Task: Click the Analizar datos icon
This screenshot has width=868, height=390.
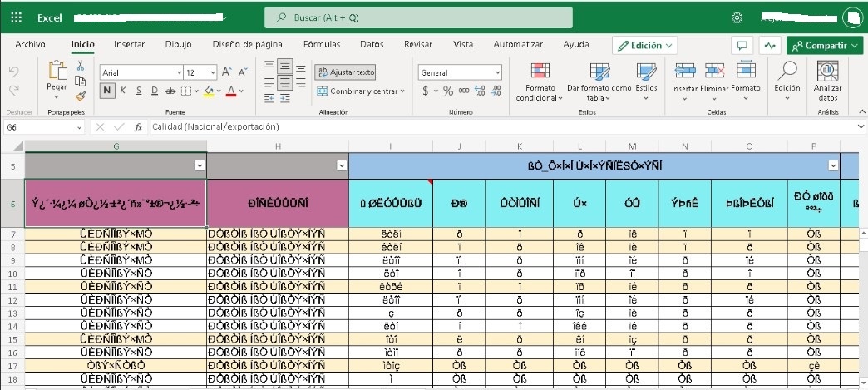Action: pos(827,71)
